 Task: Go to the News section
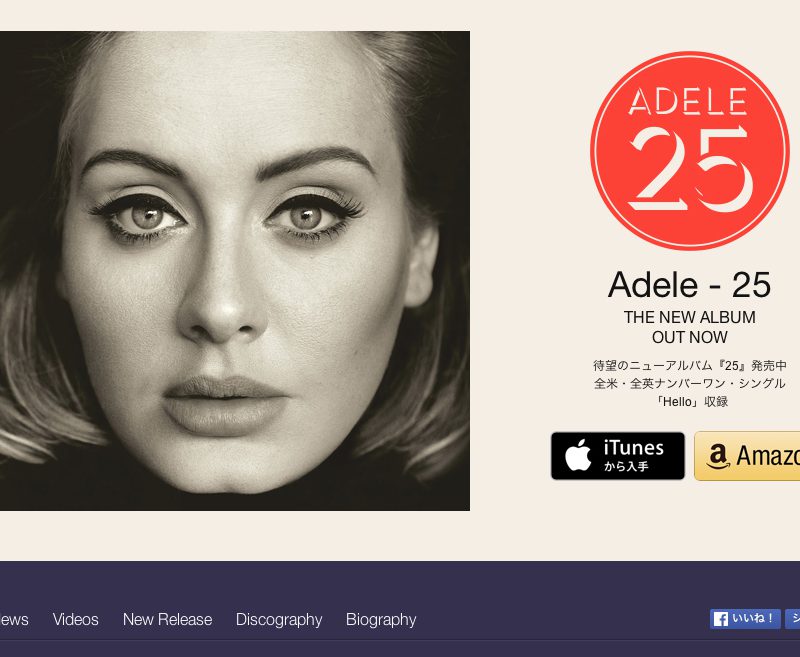click(14, 619)
